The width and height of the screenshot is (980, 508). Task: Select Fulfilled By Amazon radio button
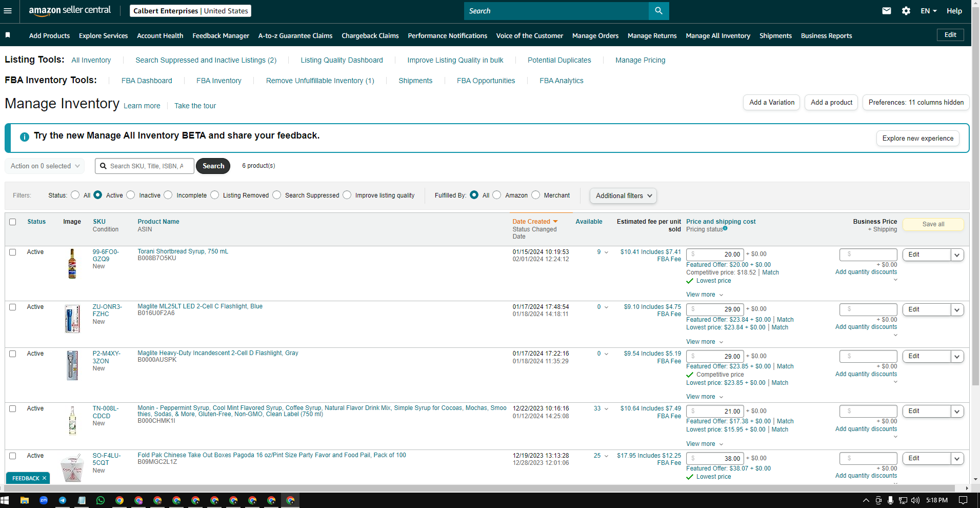click(x=497, y=195)
